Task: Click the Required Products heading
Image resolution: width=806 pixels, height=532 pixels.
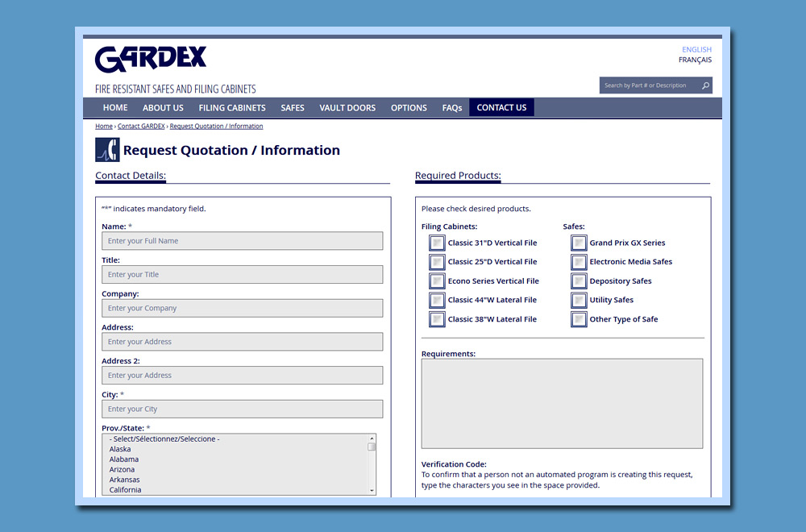Action: click(x=458, y=175)
